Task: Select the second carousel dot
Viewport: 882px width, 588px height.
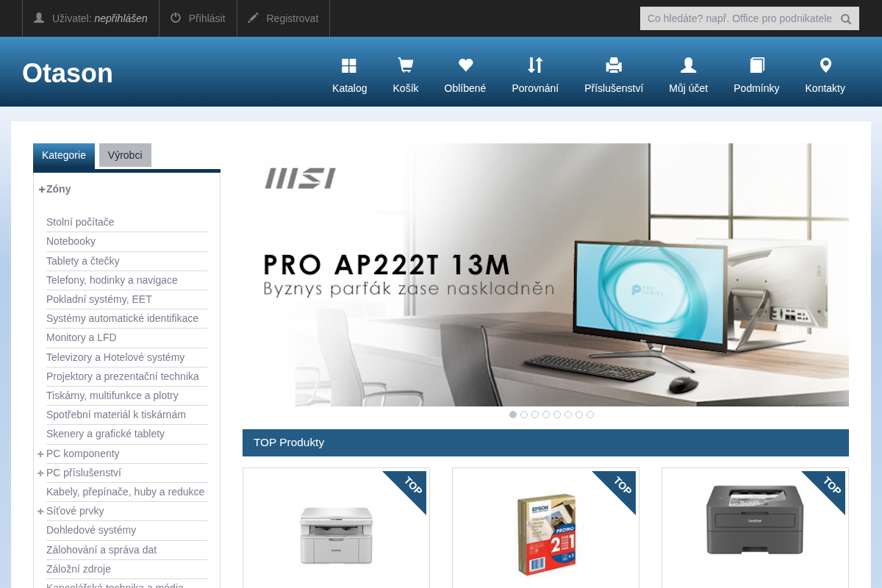Action: 524,415
